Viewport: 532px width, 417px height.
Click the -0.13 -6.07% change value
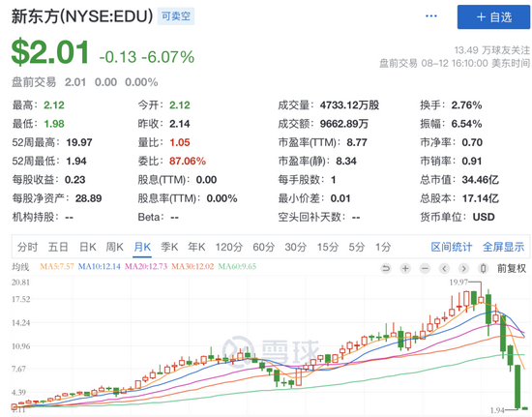point(147,57)
